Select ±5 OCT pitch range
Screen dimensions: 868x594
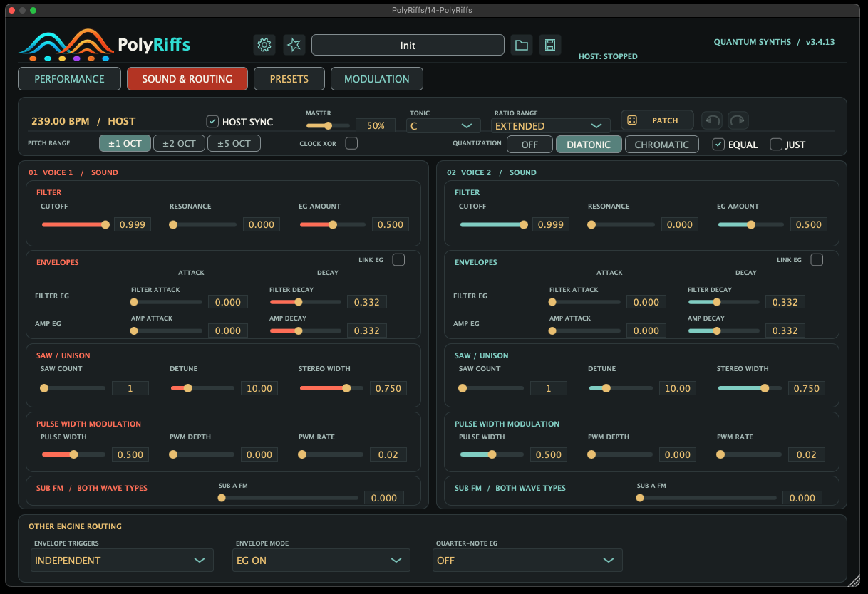(x=234, y=143)
